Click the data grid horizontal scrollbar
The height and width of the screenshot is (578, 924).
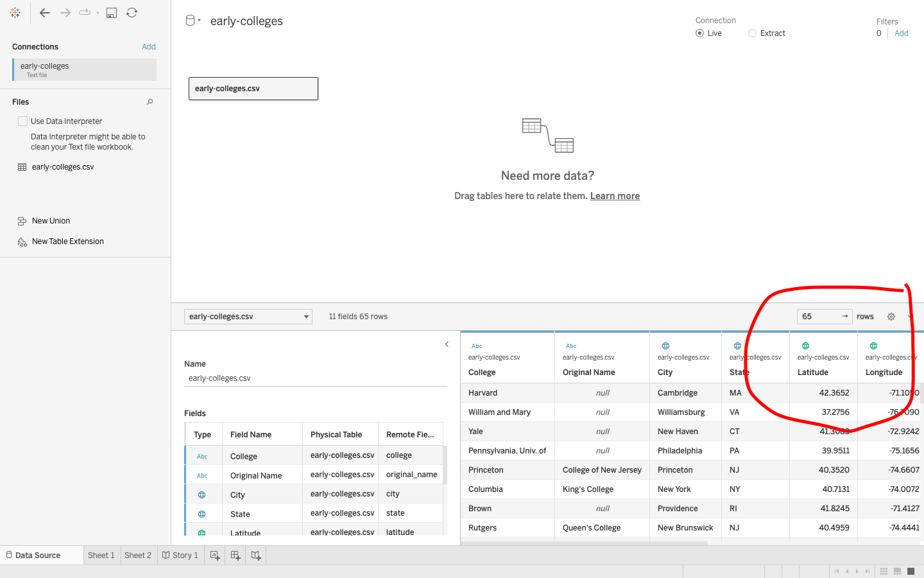point(584,543)
